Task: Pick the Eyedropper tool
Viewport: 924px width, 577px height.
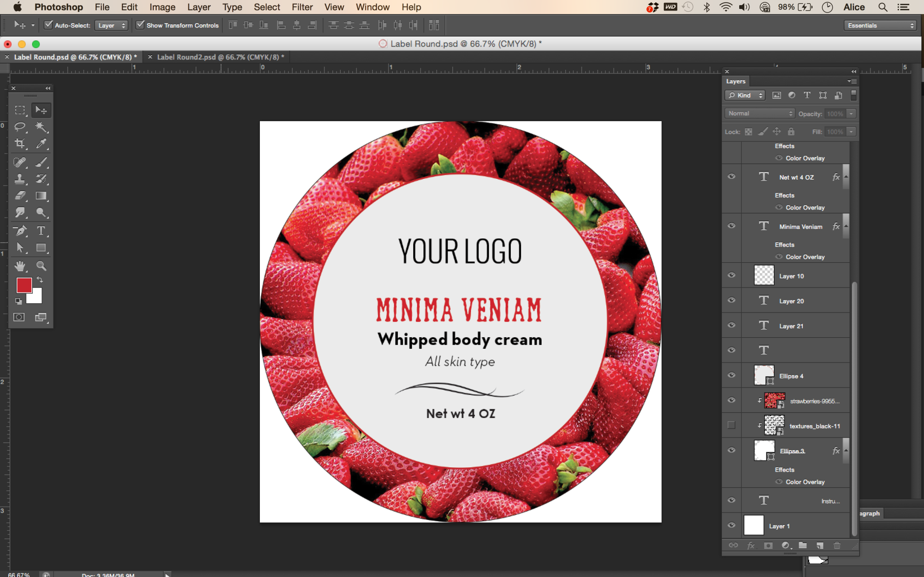Action: [x=41, y=144]
